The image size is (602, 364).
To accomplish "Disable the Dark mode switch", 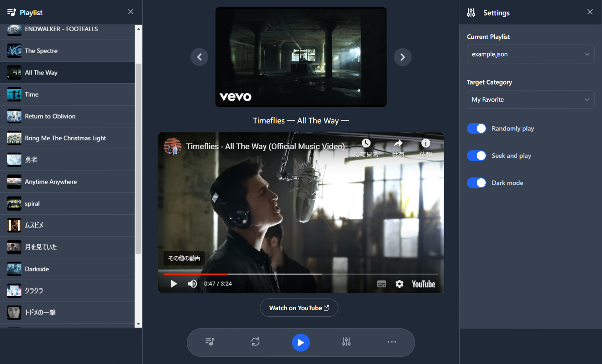I will click(x=477, y=183).
